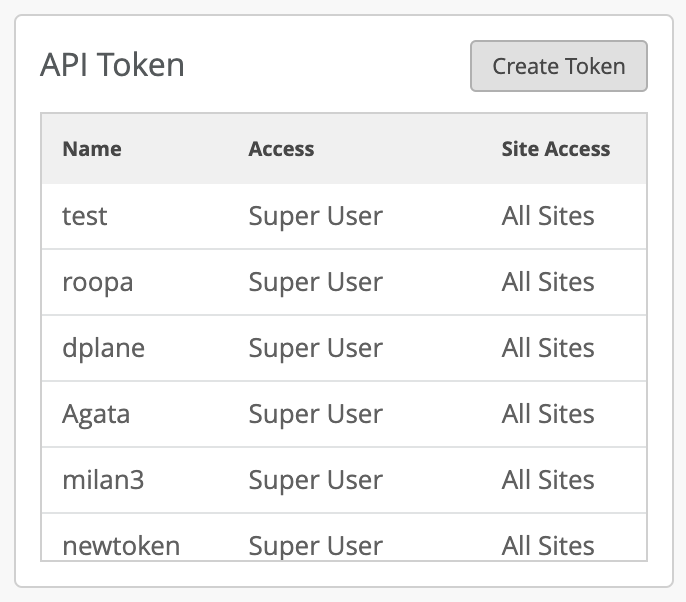Click All Sites in dplane row
The image size is (686, 602).
pos(548,348)
